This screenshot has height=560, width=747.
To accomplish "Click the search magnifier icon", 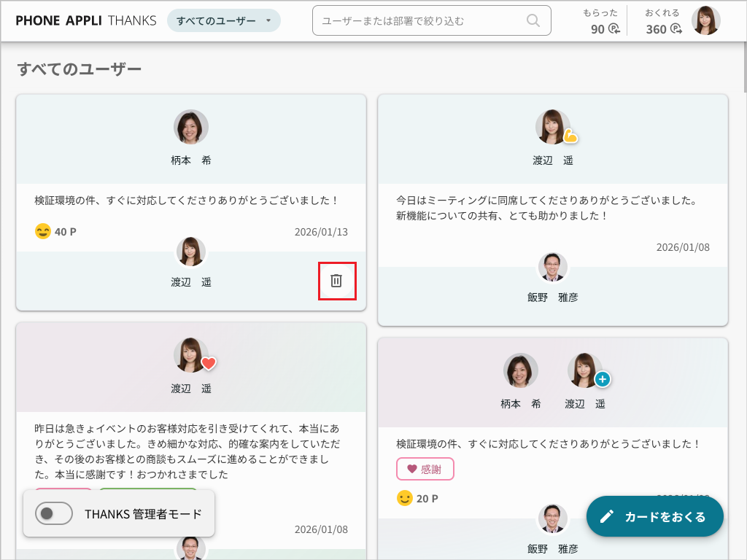I will point(533,20).
